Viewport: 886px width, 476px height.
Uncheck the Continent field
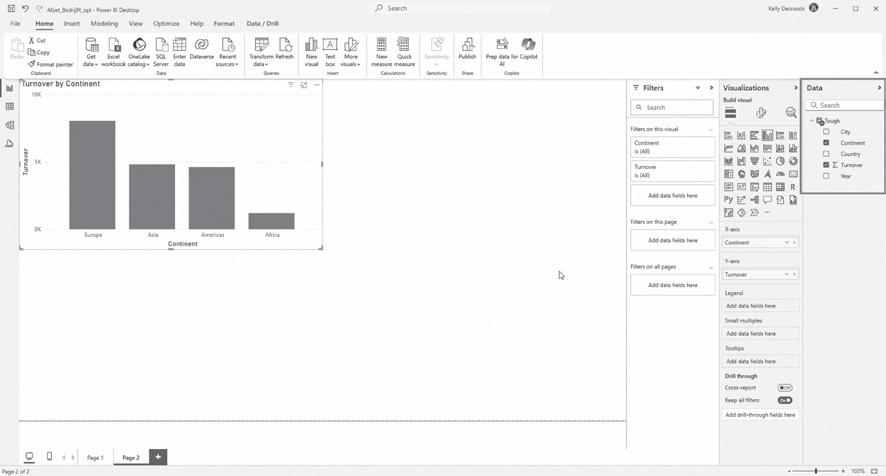point(826,142)
